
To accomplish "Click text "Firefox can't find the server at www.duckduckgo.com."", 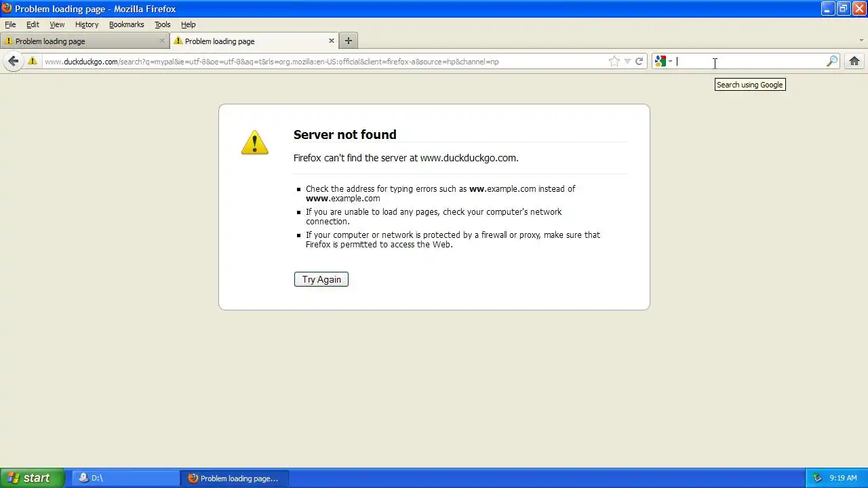I will (406, 158).
